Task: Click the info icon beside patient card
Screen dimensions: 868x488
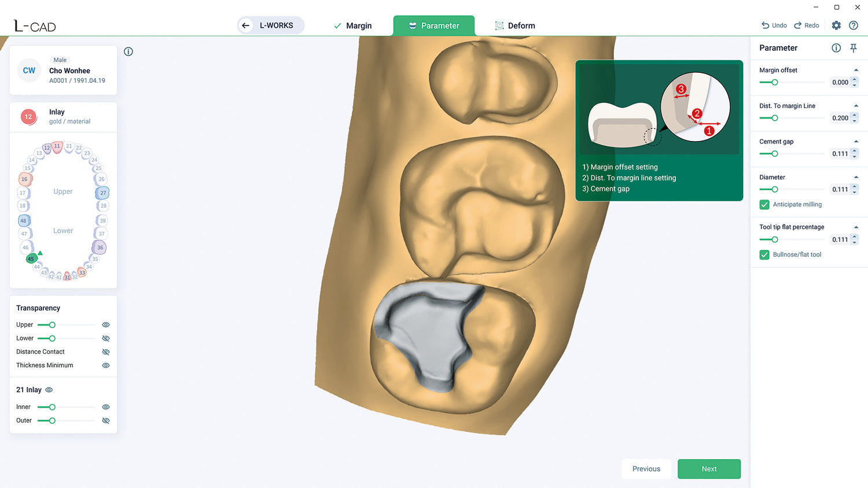Action: point(128,51)
